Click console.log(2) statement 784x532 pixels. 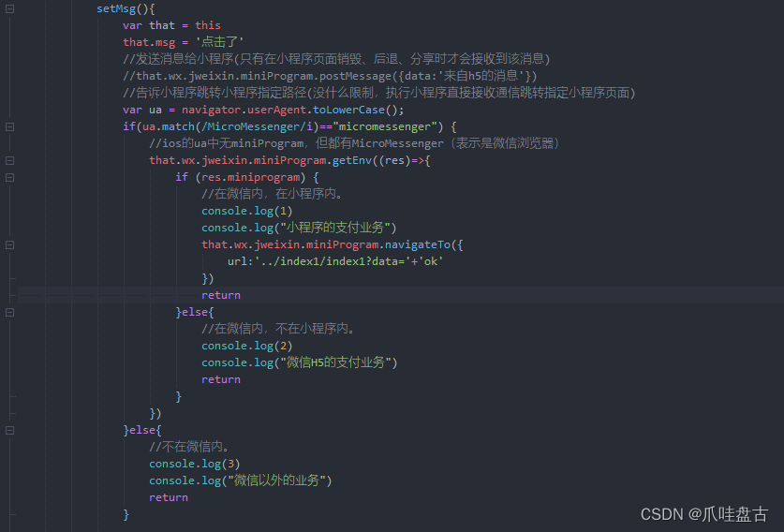tap(246, 346)
